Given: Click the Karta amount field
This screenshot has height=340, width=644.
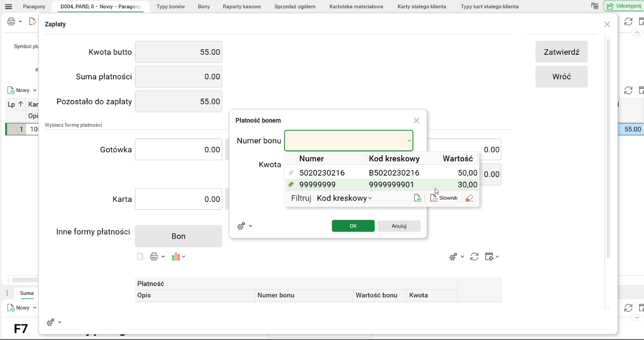Looking at the screenshot, I should pyautogui.click(x=179, y=199).
